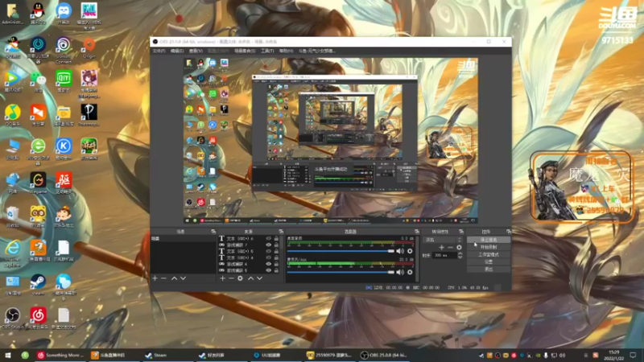Undock the 混音器 mixer panel
This screenshot has height=362, width=644.
click(417, 232)
